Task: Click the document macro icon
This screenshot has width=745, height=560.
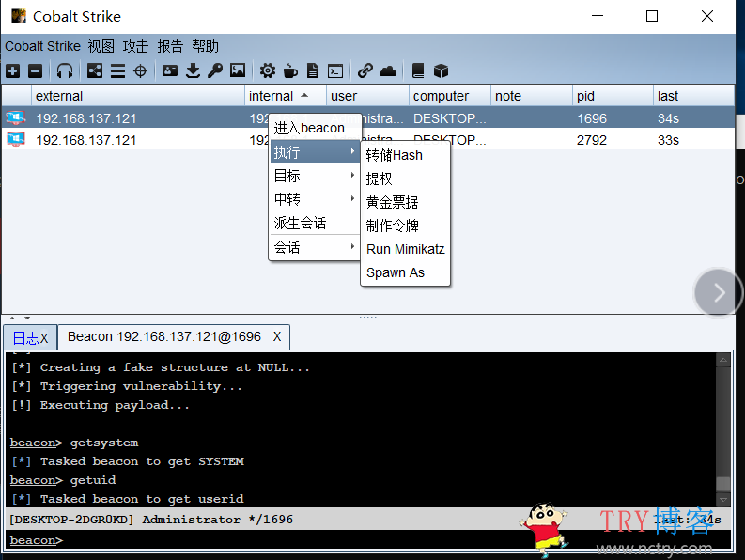Action: (x=313, y=71)
